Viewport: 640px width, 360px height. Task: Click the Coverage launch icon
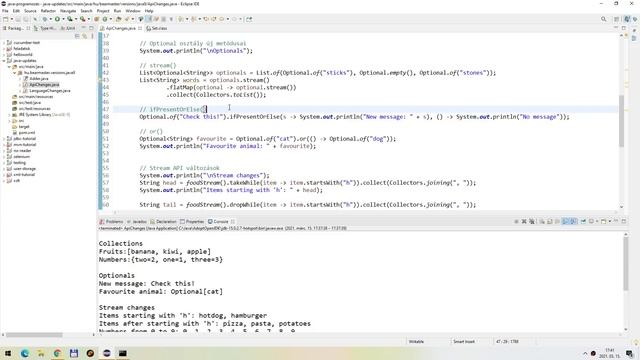tap(70, 19)
